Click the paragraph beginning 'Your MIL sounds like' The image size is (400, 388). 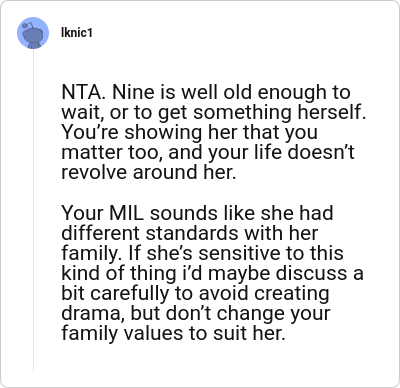pos(212,273)
